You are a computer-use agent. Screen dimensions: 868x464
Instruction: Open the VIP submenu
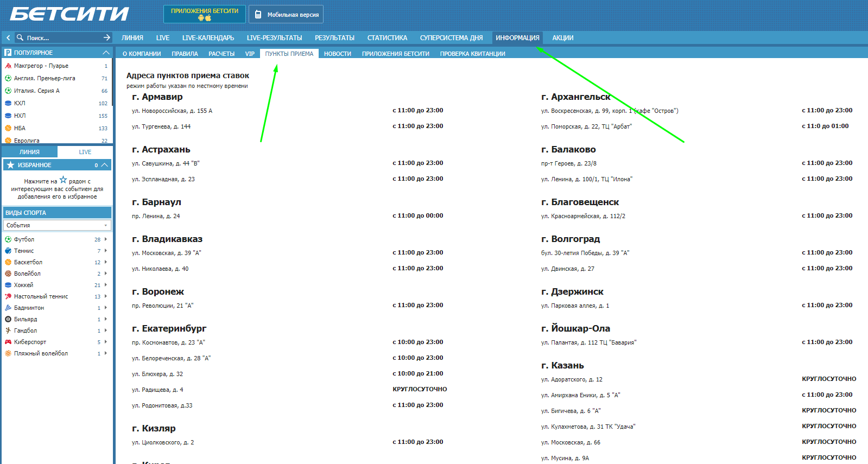(x=250, y=54)
